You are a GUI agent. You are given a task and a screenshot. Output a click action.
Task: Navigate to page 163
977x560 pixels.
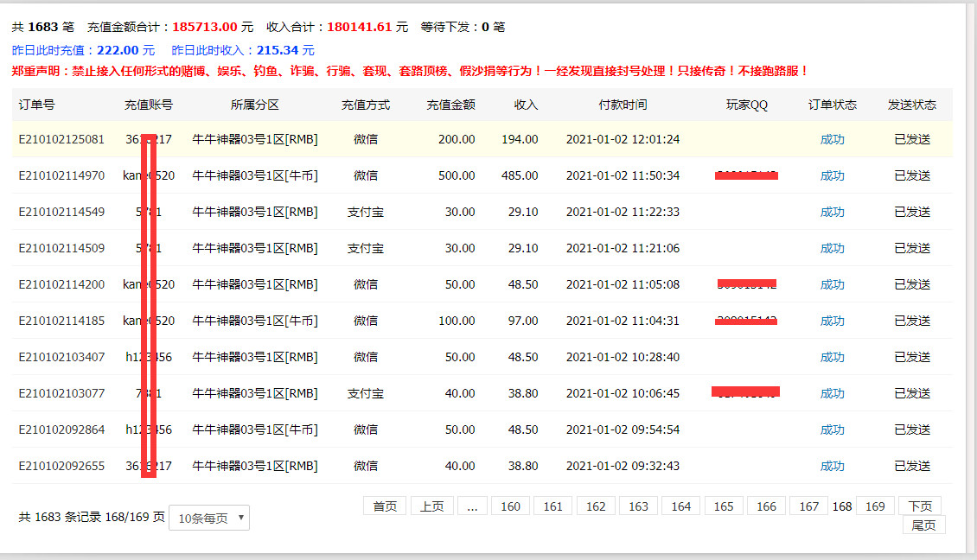pos(638,506)
